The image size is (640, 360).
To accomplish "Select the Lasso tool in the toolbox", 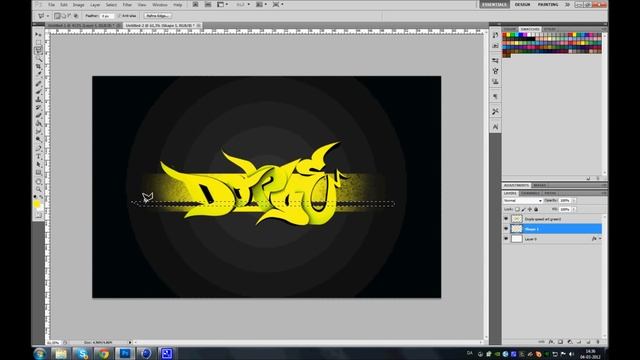I will click(x=38, y=50).
